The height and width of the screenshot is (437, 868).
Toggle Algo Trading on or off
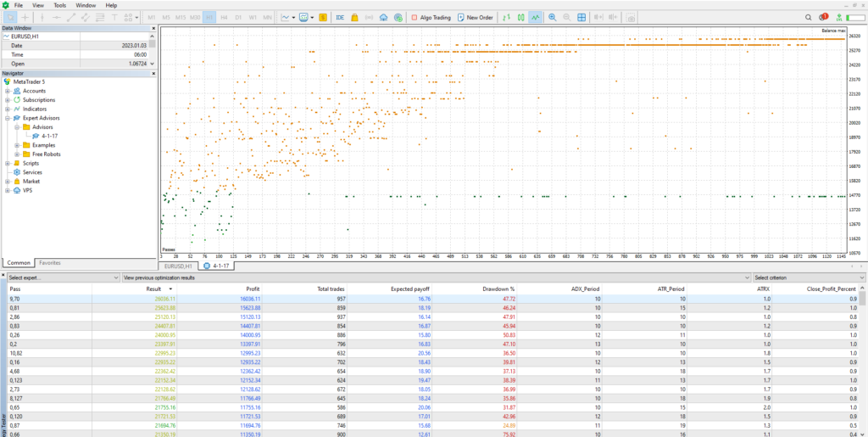(431, 17)
